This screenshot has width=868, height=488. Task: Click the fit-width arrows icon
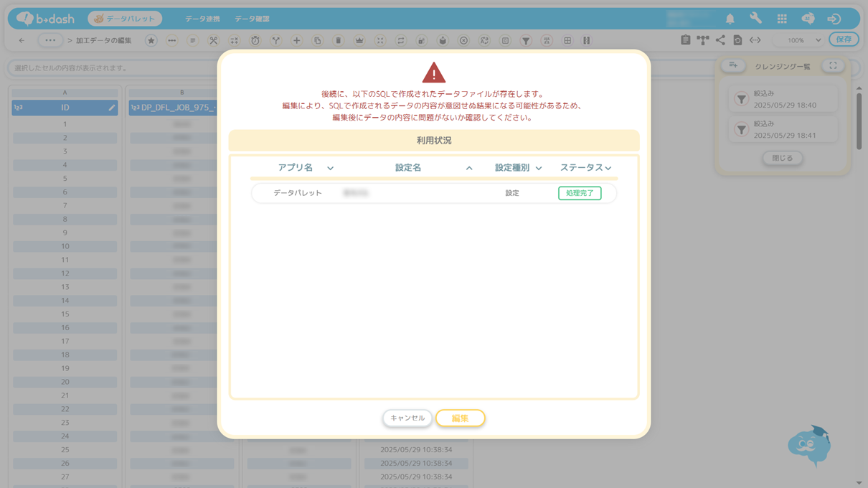click(x=755, y=40)
